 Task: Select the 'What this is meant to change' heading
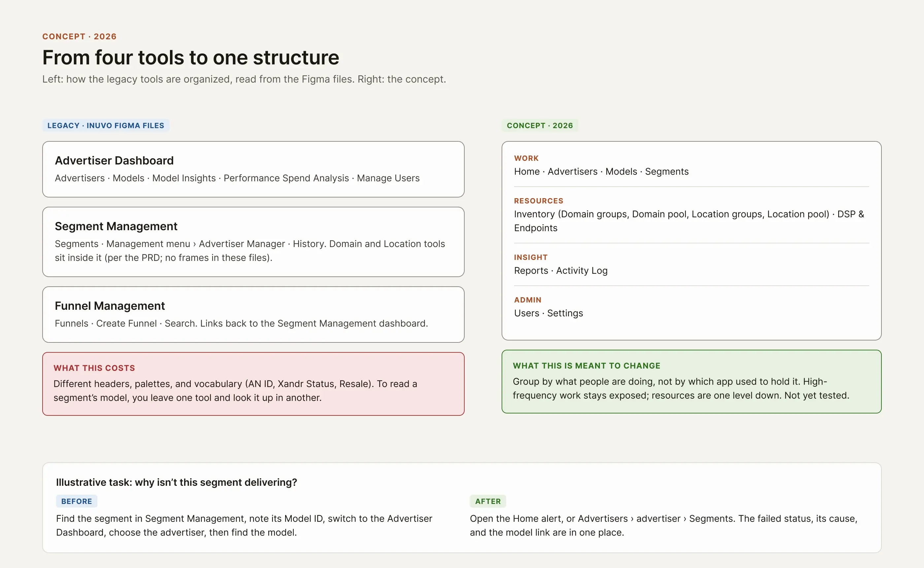pos(587,366)
